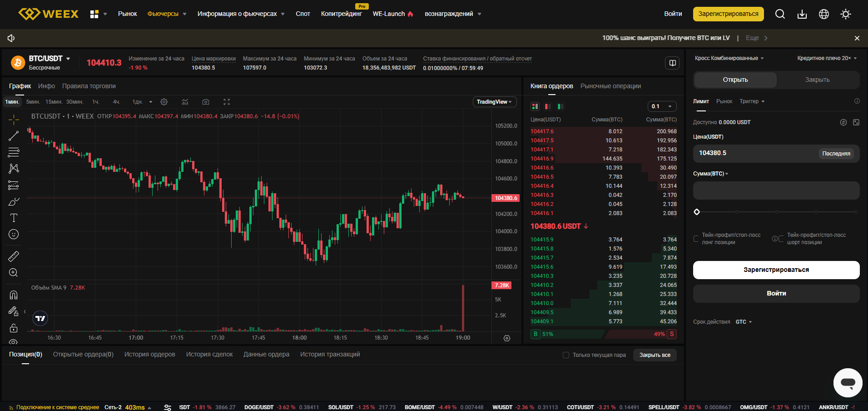
Task: Open order book 0.1 precision dropdown
Action: pos(662,106)
